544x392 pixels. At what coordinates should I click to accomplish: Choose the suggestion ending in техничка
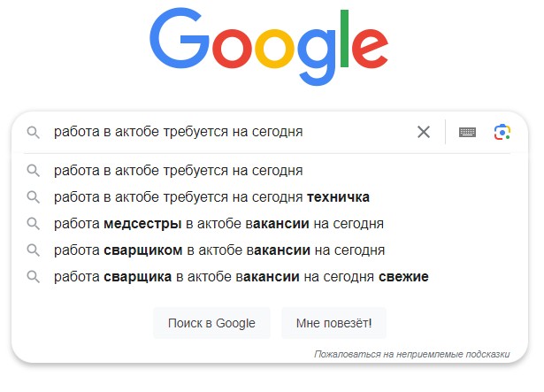[x=211, y=196]
